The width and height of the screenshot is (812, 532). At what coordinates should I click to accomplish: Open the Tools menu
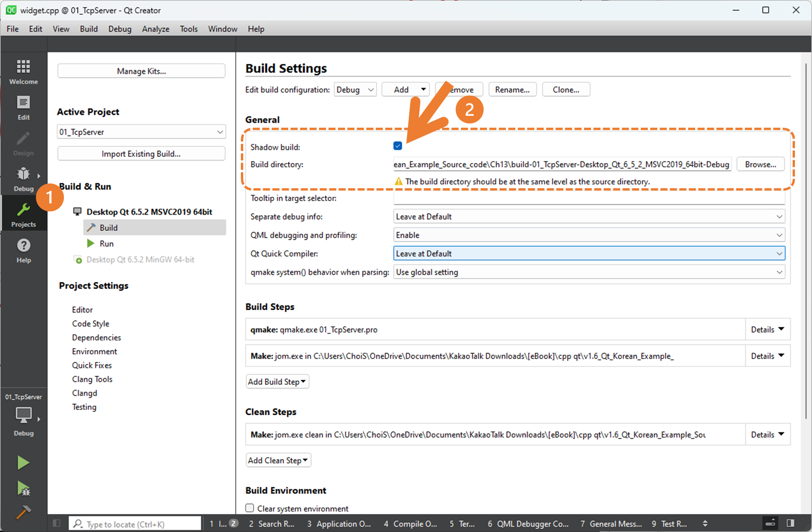click(x=189, y=29)
